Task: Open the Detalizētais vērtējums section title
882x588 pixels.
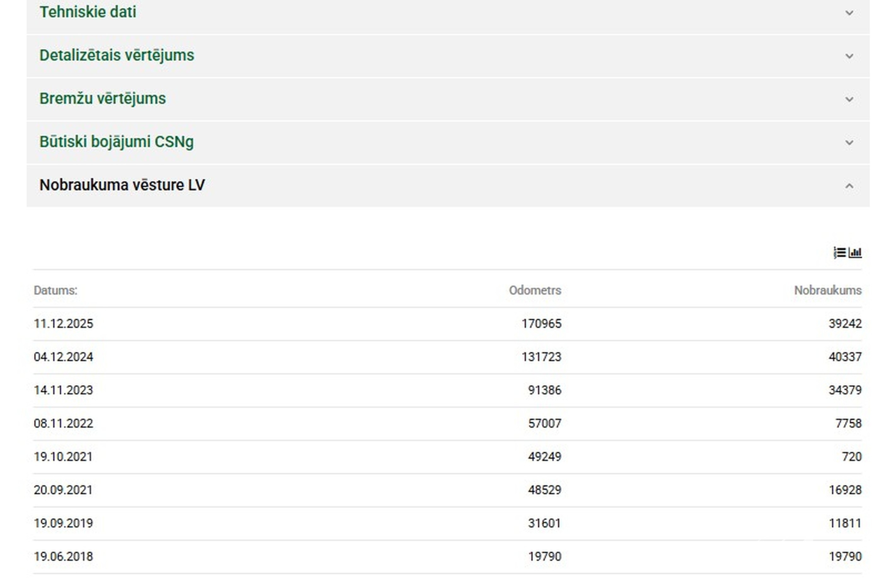Action: (x=117, y=55)
